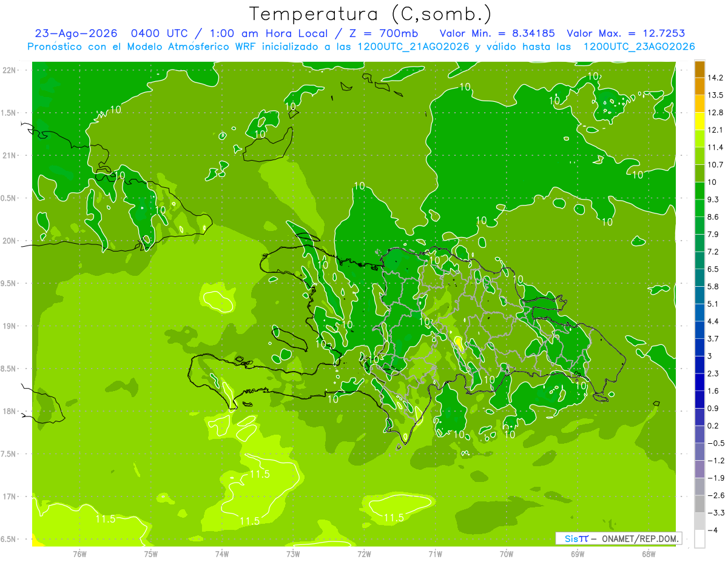Pick the gray swatch between -2.6 and -3.3
This screenshot has height=562, width=728.
point(699,504)
